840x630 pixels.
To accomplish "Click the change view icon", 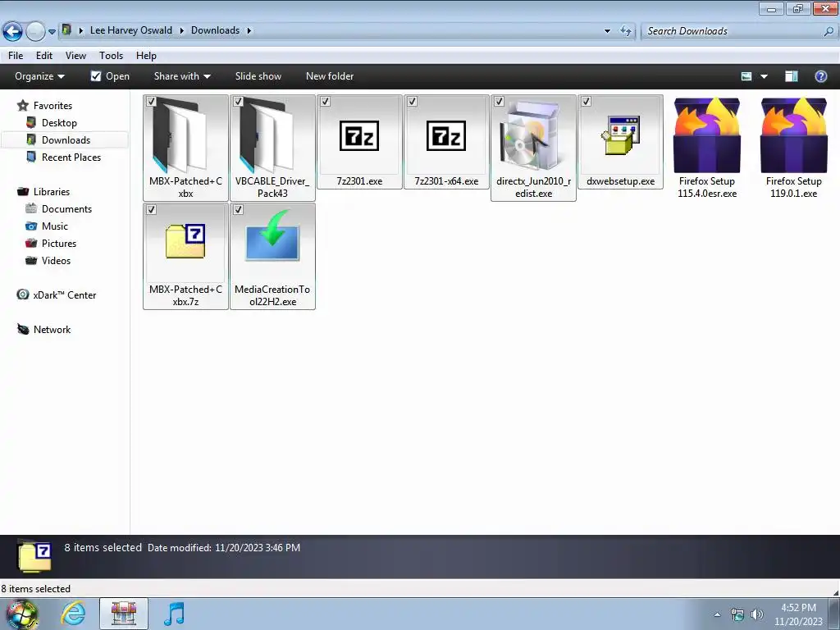I will coord(746,76).
